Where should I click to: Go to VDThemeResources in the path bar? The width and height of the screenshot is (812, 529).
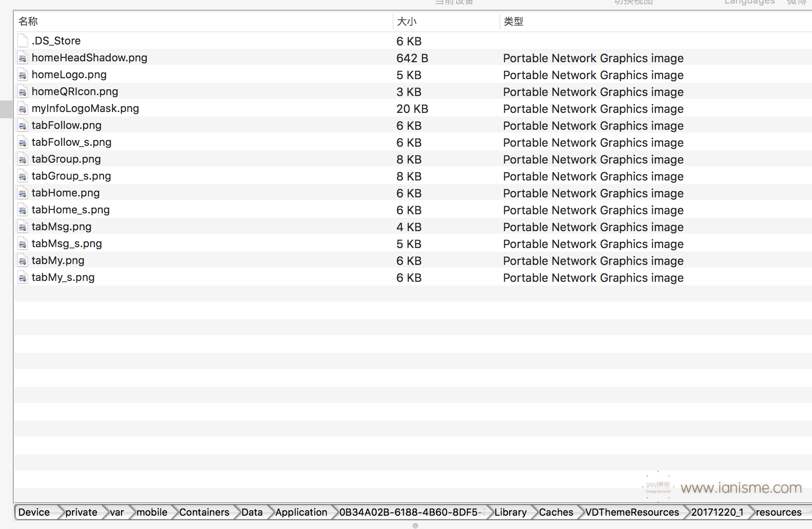pyautogui.click(x=632, y=512)
